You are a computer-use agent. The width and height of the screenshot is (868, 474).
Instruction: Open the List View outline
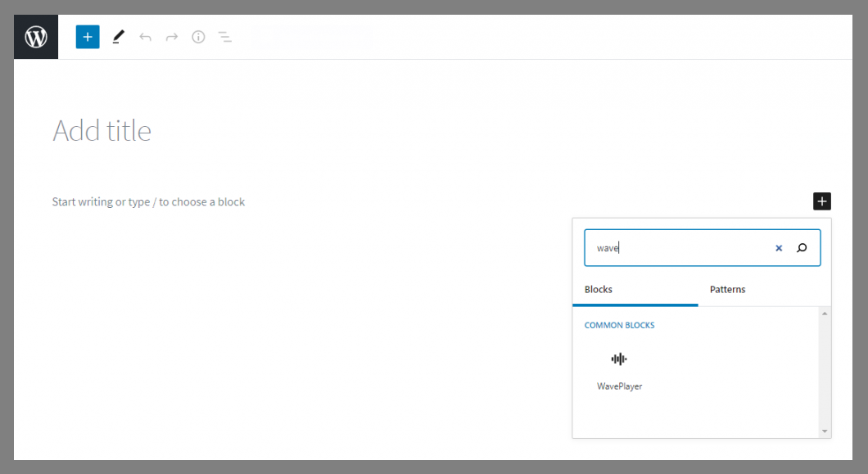coord(225,37)
